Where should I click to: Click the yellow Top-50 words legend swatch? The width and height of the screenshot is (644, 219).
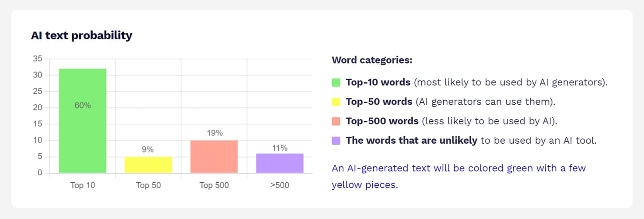336,102
